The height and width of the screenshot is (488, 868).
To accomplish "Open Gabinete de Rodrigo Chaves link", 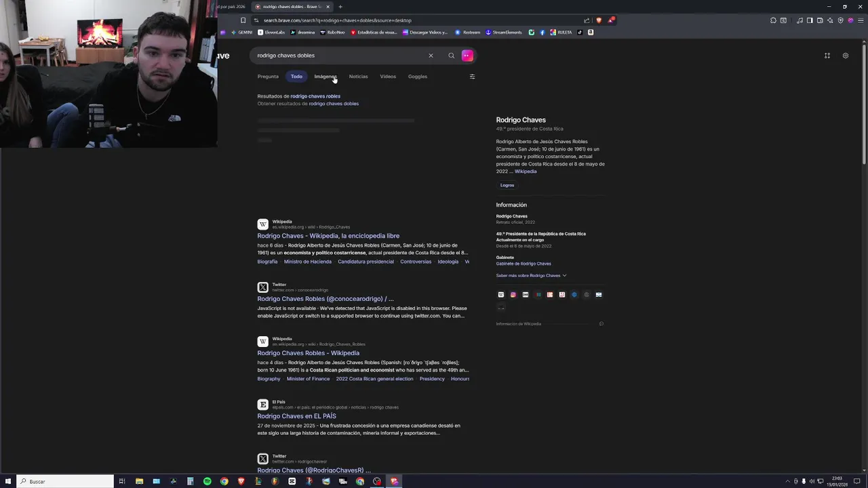I will point(524,264).
